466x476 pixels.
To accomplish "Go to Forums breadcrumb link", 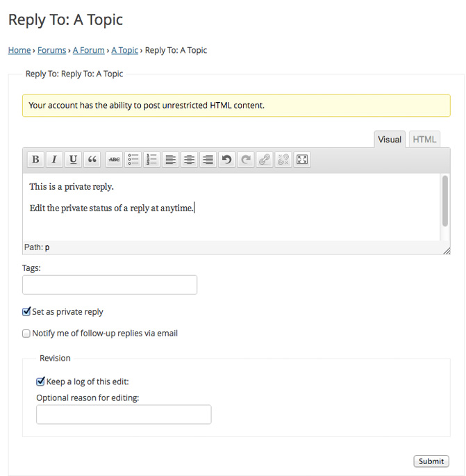I will point(52,50).
